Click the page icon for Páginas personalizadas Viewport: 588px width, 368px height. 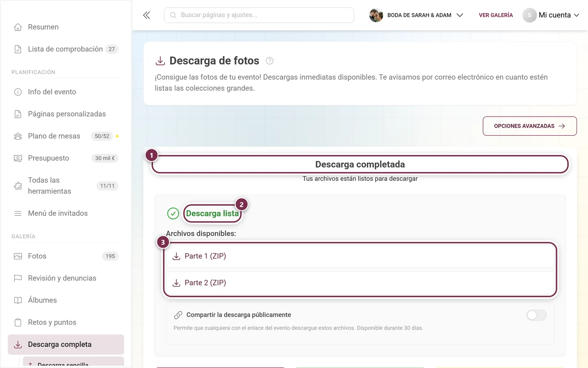(x=18, y=114)
